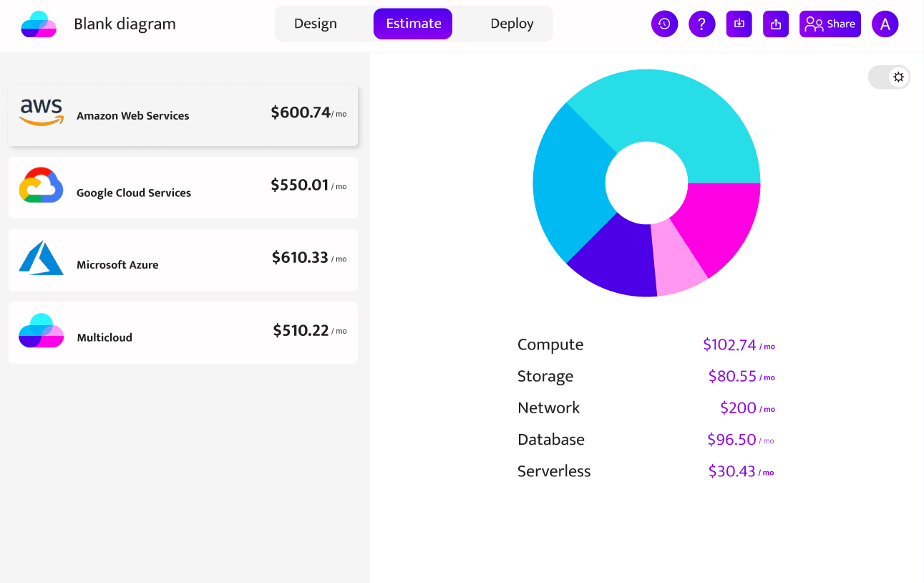Click the Google Cloud logo
The image size is (924, 583).
point(41,187)
